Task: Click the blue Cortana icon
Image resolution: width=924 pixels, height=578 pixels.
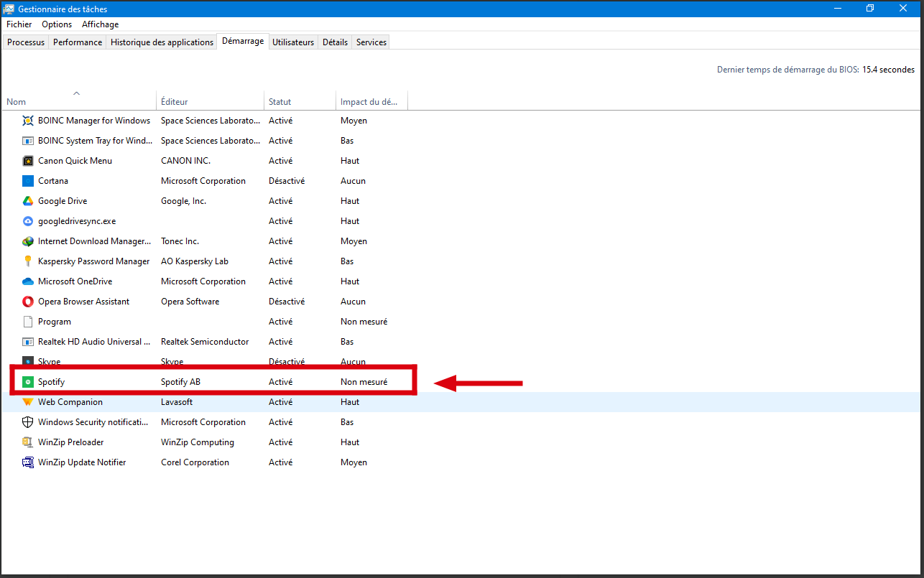Action: coord(28,181)
